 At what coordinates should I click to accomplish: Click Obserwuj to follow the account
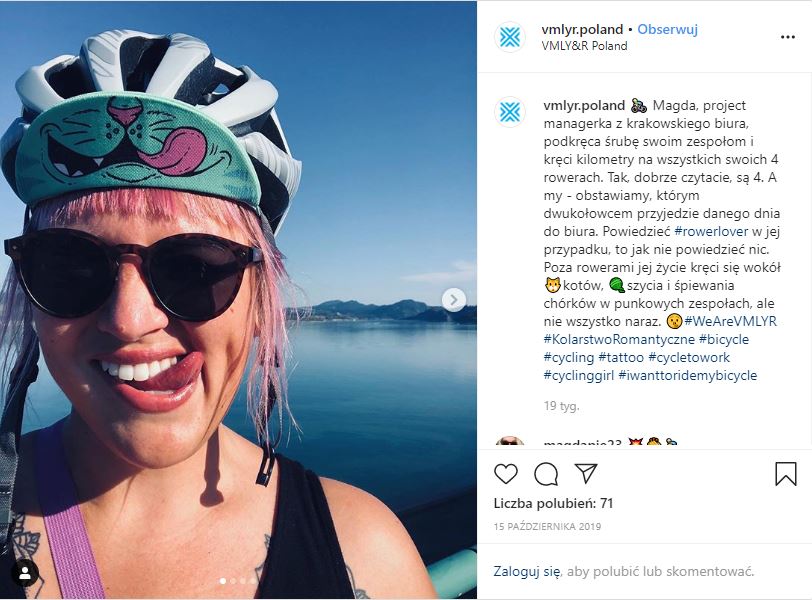point(668,29)
